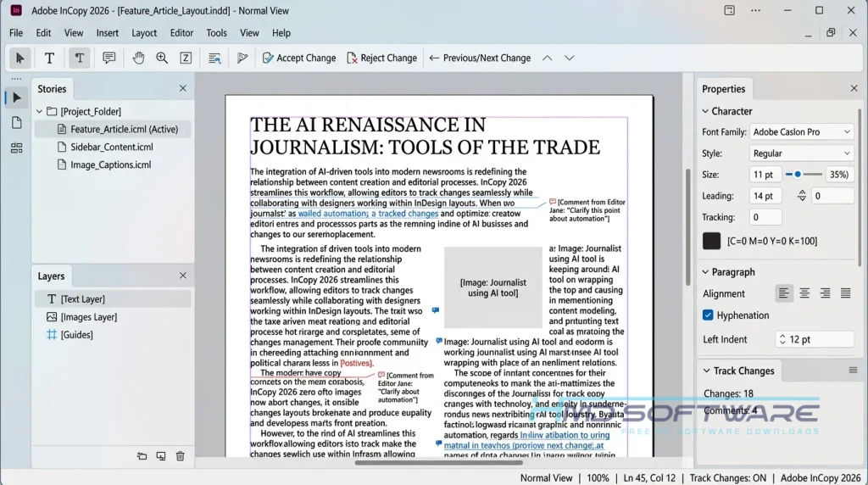The width and height of the screenshot is (868, 485).
Task: Open the page icon in left sidebar
Action: coord(17,122)
